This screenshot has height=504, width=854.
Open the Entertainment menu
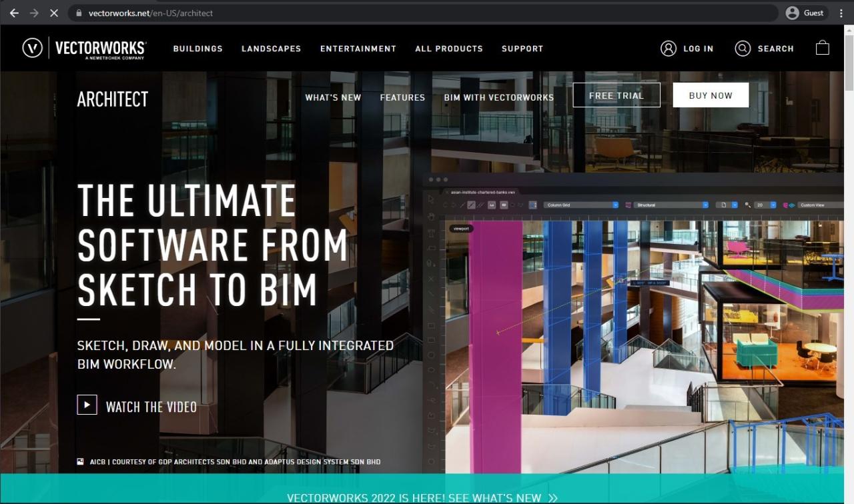point(358,49)
